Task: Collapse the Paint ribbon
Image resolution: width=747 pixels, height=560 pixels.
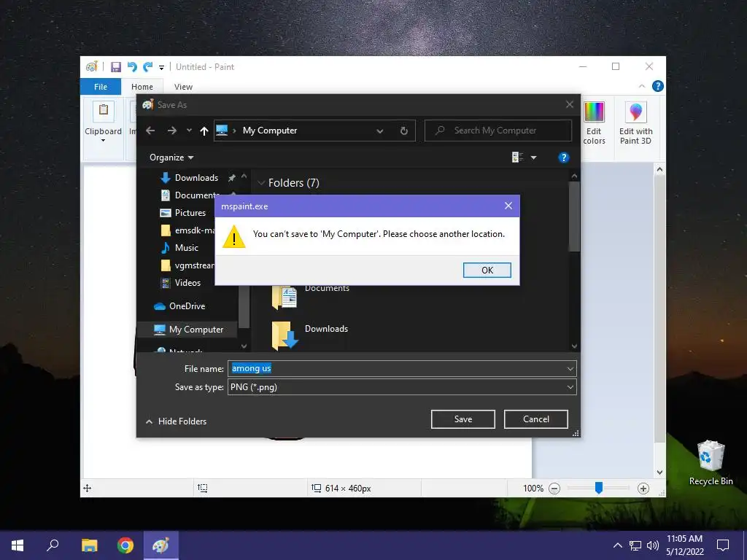Action: coord(642,86)
